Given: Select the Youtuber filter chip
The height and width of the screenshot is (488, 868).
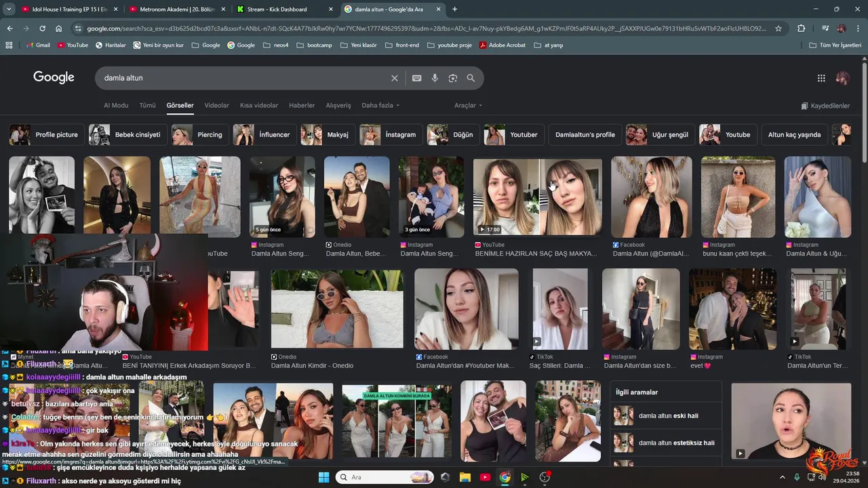Looking at the screenshot, I should click(x=513, y=135).
